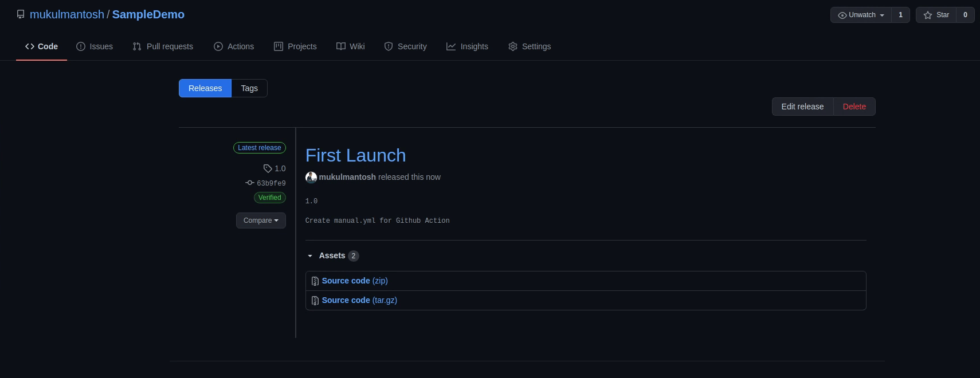Open the Projects tab
980x378 pixels.
point(295,46)
